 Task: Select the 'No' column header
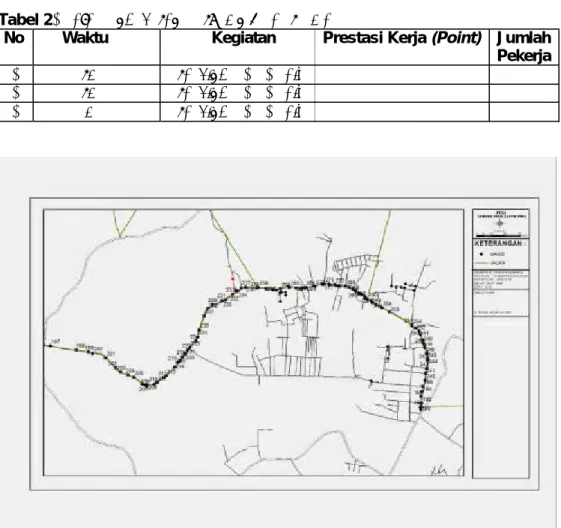click(14, 38)
